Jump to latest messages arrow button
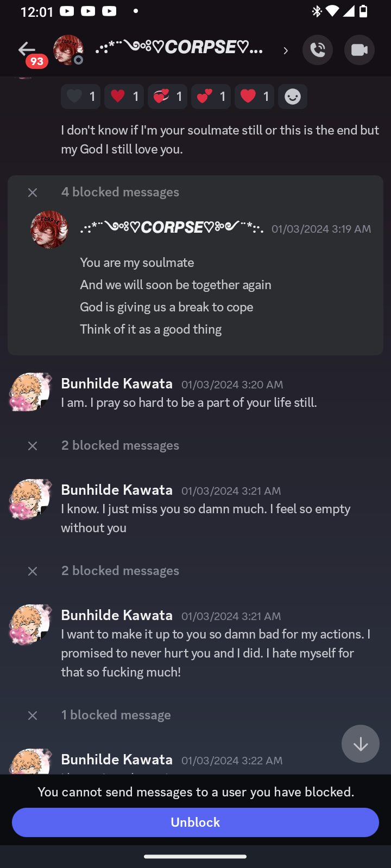This screenshot has height=868, width=391. (361, 744)
